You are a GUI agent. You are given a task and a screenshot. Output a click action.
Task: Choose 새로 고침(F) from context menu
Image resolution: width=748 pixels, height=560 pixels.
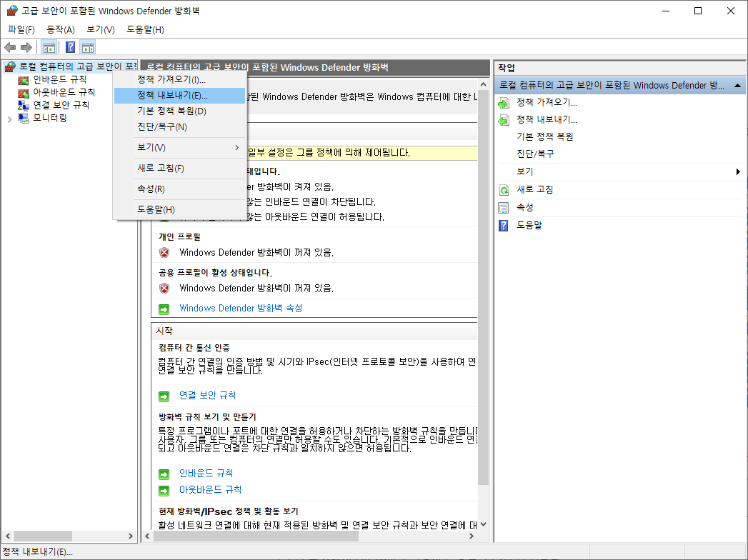pyautogui.click(x=180, y=169)
